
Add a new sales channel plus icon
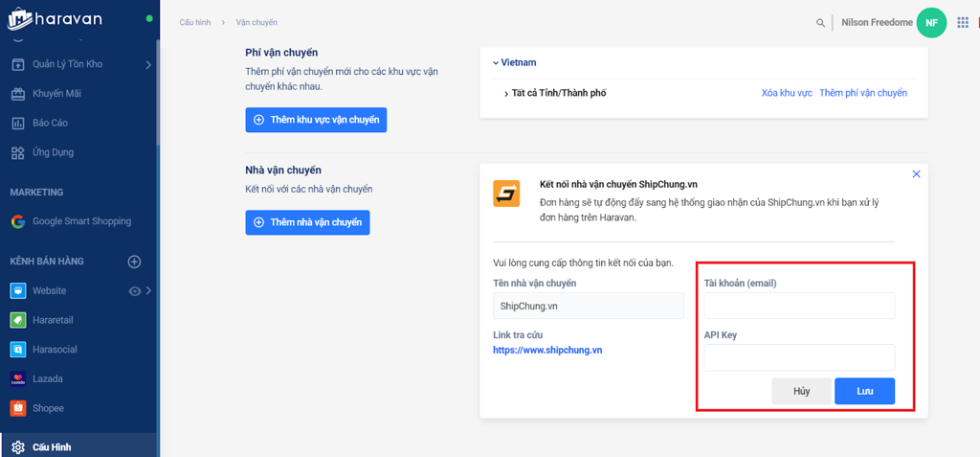pos(135,262)
